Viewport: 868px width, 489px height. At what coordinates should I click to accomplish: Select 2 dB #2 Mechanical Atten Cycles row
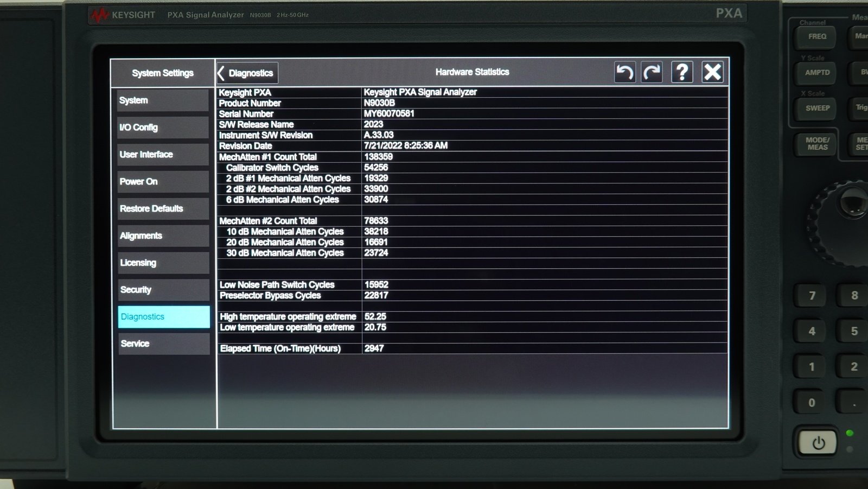pyautogui.click(x=472, y=189)
